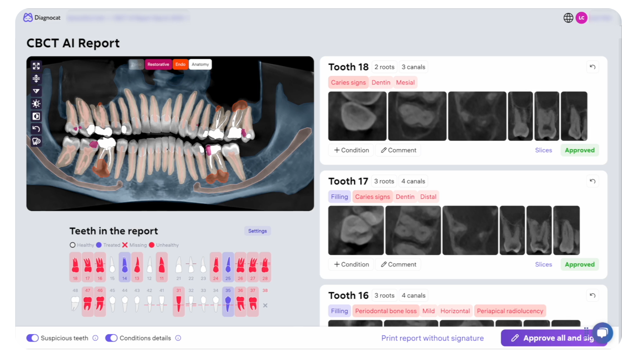Click Distal tag on Tooth 17

(428, 197)
